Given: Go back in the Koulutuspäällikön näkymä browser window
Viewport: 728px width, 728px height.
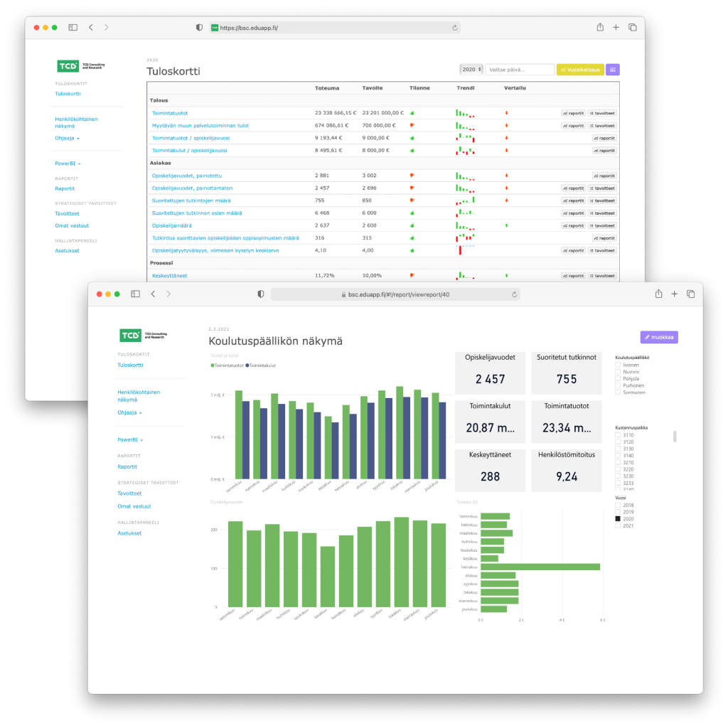Looking at the screenshot, I should coord(154,294).
